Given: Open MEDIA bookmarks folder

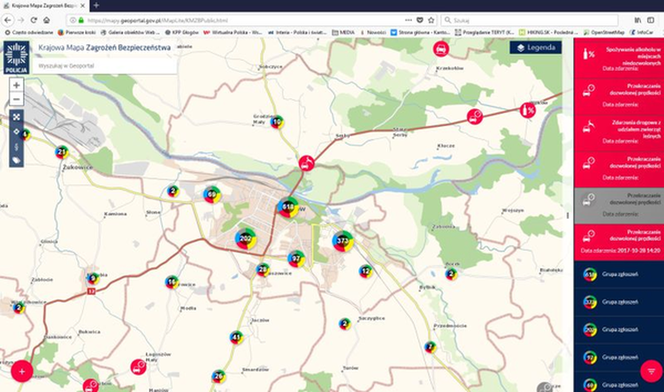Looking at the screenshot, I should pyautogui.click(x=343, y=32).
